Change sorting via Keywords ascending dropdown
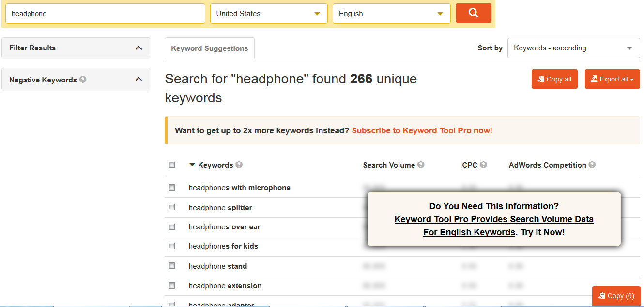Viewport: 644px width, 307px height. (x=573, y=48)
